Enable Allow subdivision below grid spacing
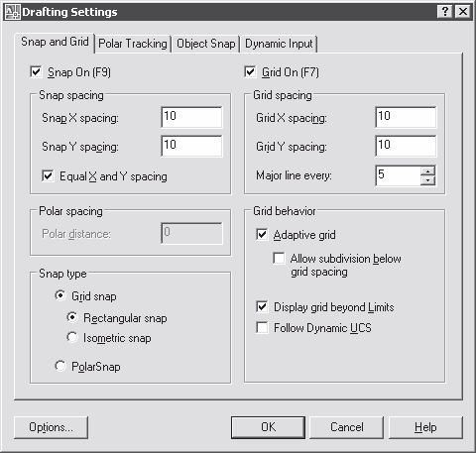This screenshot has height=453, width=476. point(279,258)
